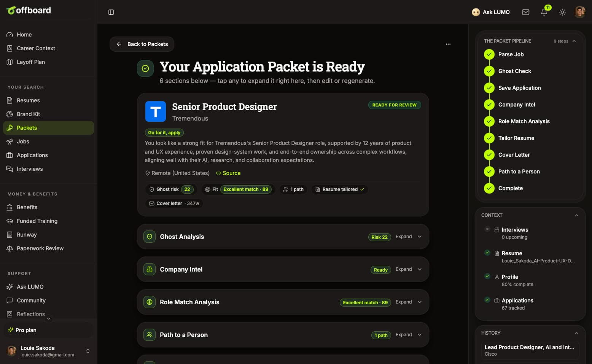This screenshot has height=364, width=592.
Task: Click the Tremendous company logo tile
Action: click(x=156, y=111)
